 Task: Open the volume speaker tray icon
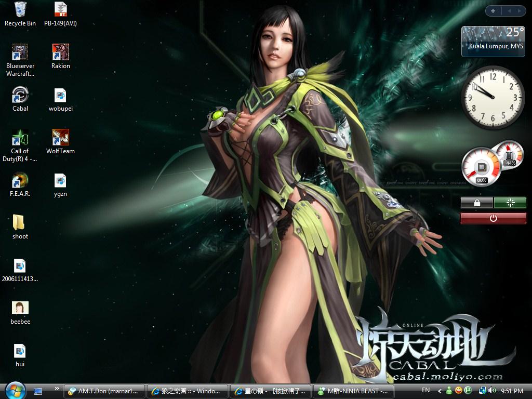[492, 391]
